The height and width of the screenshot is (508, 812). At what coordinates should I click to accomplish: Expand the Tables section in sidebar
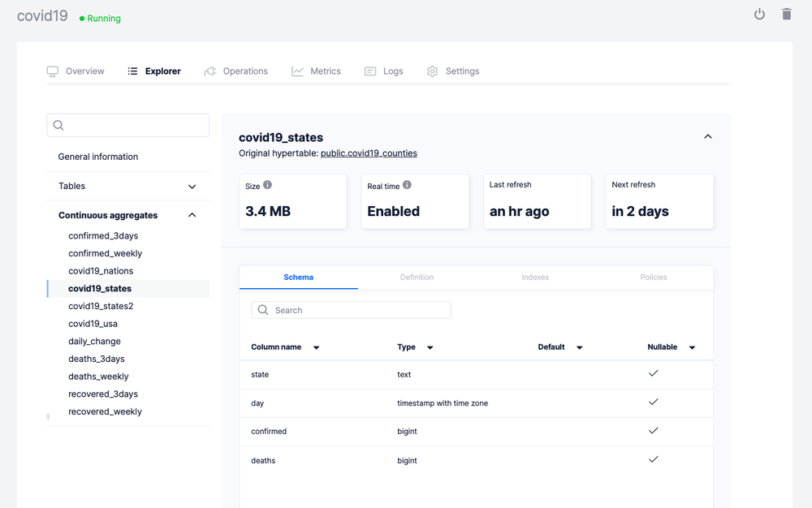[x=192, y=187]
